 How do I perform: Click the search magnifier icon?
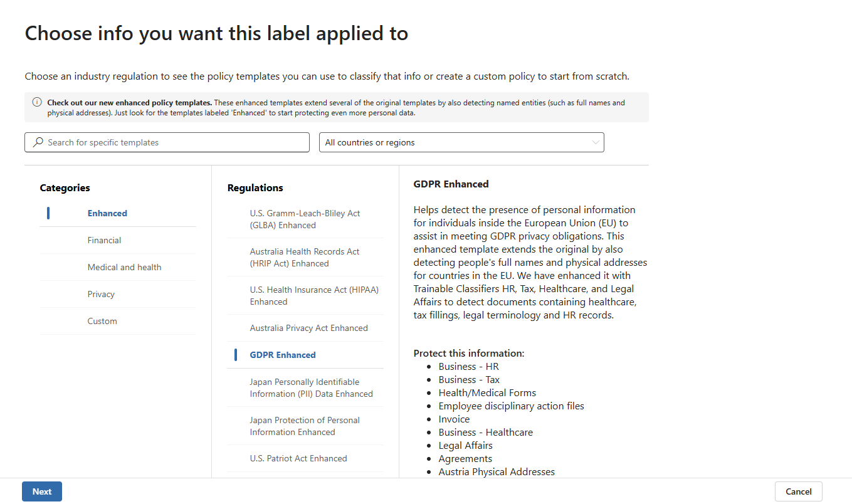tap(38, 142)
